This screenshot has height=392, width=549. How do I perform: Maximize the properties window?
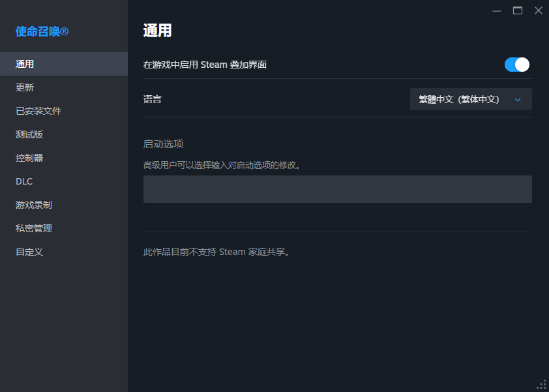pyautogui.click(x=518, y=10)
